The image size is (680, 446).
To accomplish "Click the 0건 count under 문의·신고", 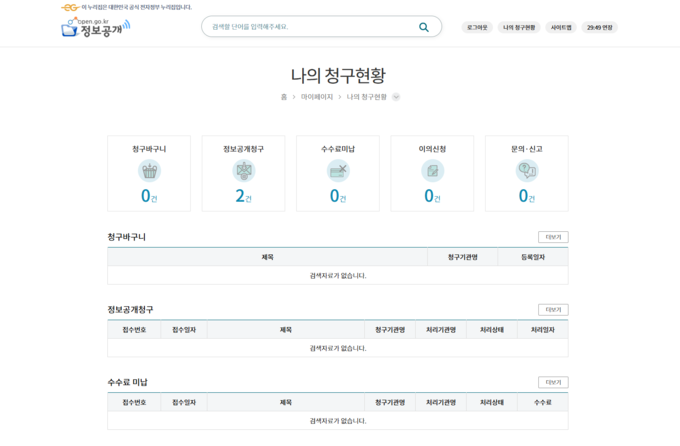I will point(527,196).
